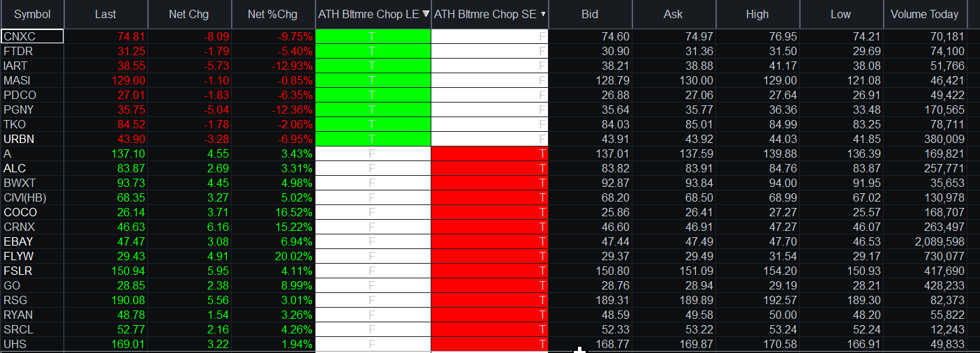Open ATH Bltmre Chop SE sort arrow
Image resolution: width=980 pixels, height=353 pixels.
pos(543,14)
